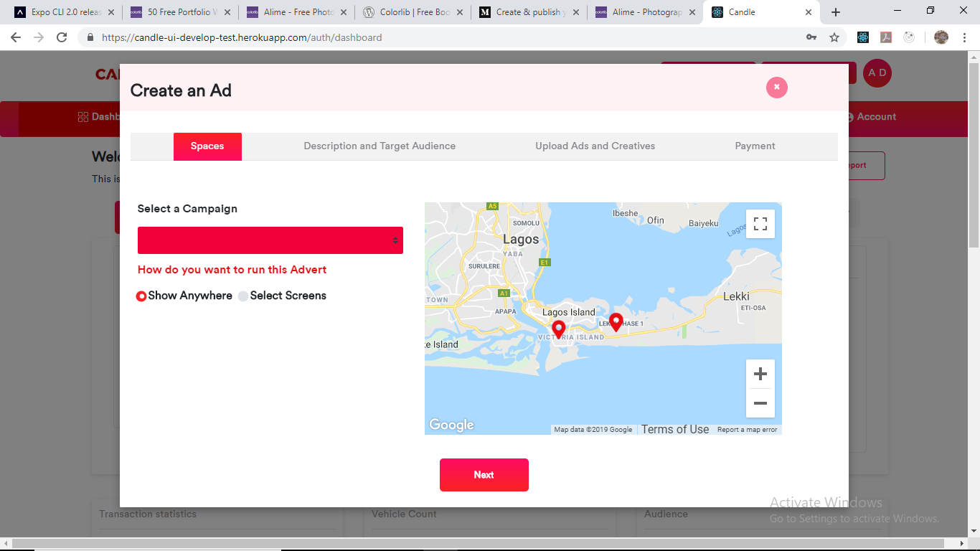Select the Show Anywhere radio option
980x551 pixels.
(x=141, y=296)
